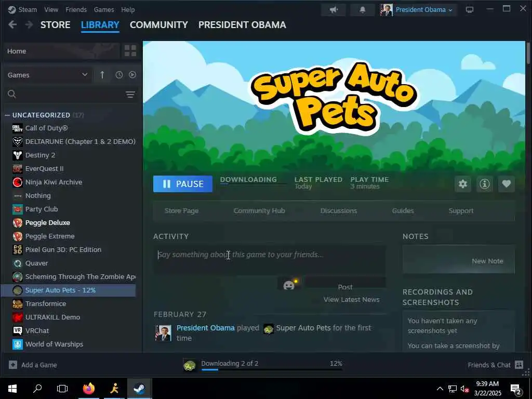Go back with the navigation arrow

click(12, 25)
